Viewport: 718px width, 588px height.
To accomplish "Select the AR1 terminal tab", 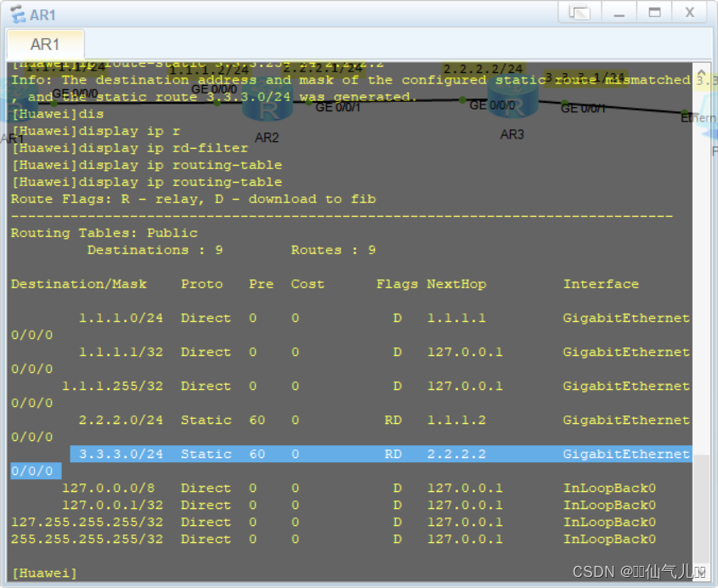I will point(45,44).
